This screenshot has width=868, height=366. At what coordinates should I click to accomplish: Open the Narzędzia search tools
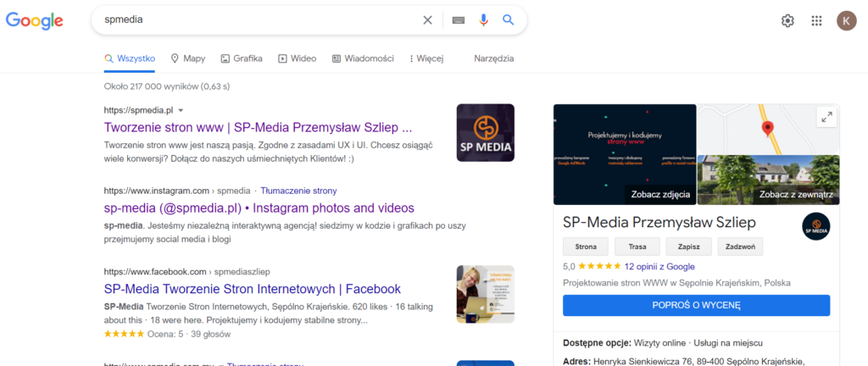pos(493,58)
